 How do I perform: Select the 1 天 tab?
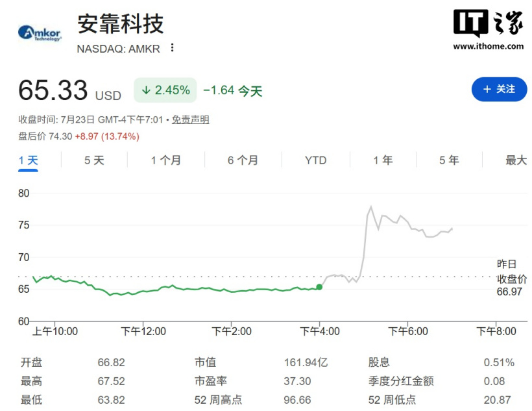click(x=28, y=160)
